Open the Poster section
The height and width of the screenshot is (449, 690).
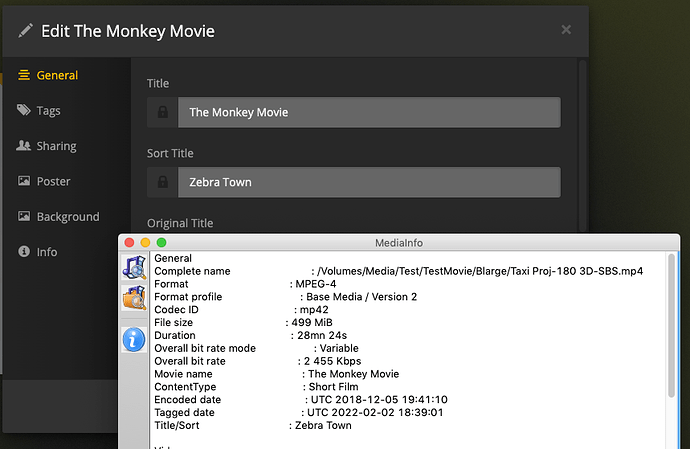44,181
